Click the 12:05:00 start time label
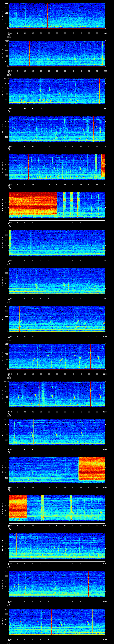The height and width of the screenshot is (644, 114). pyautogui.click(x=9, y=184)
